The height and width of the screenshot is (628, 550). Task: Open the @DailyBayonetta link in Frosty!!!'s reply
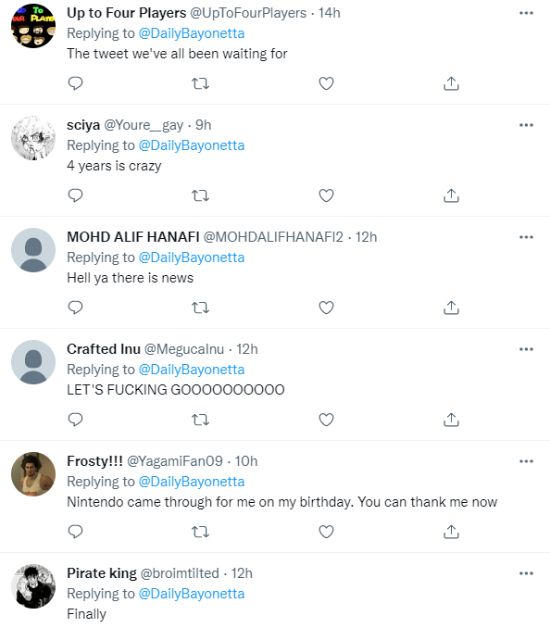click(x=191, y=481)
